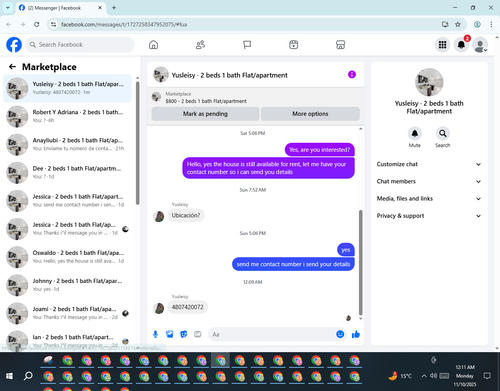Show hidden system tray icons
The width and height of the screenshot is (500, 391).
point(424,376)
